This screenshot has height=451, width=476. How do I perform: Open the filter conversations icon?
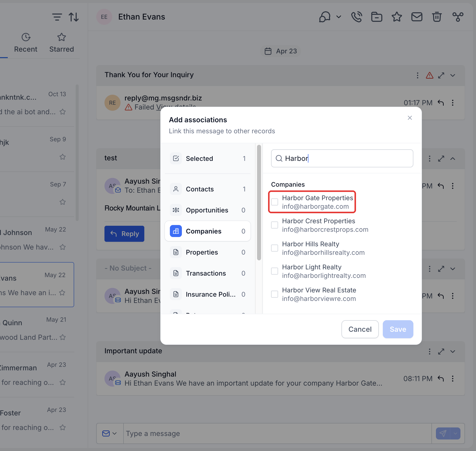click(x=57, y=17)
